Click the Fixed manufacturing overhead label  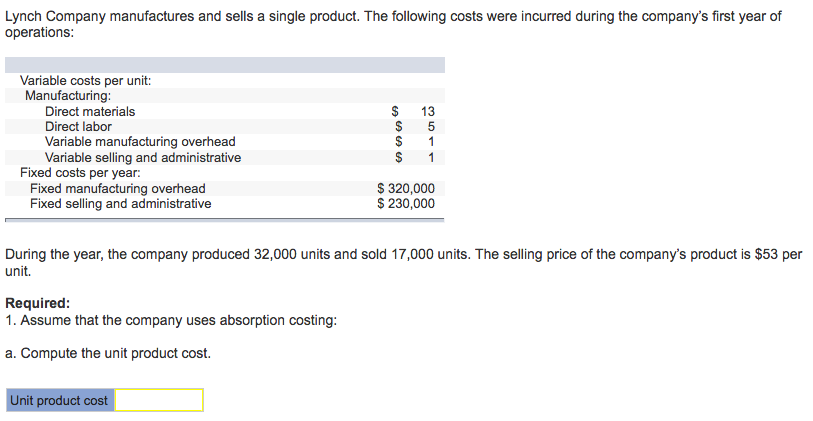pyautogui.click(x=118, y=188)
